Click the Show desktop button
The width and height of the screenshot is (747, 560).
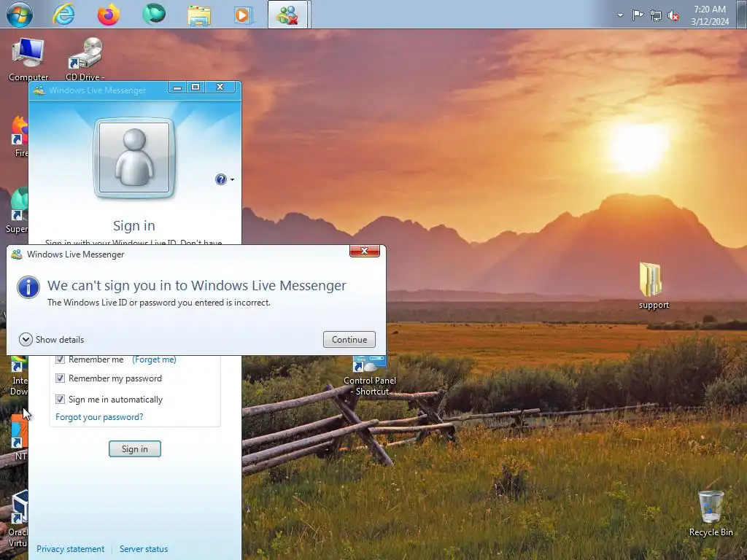(741, 15)
